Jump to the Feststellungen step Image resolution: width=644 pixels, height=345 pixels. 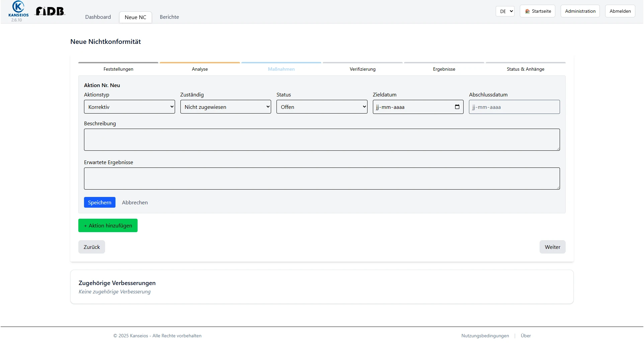118,69
